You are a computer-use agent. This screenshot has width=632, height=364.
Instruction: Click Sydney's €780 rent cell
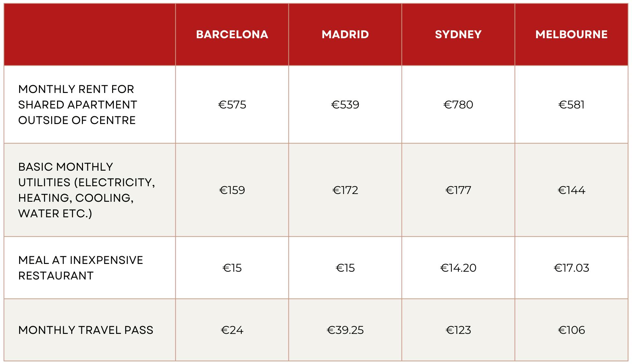pyautogui.click(x=458, y=105)
